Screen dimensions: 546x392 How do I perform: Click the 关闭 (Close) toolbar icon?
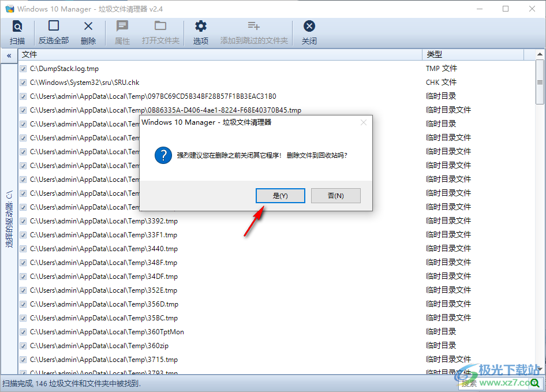click(x=309, y=26)
